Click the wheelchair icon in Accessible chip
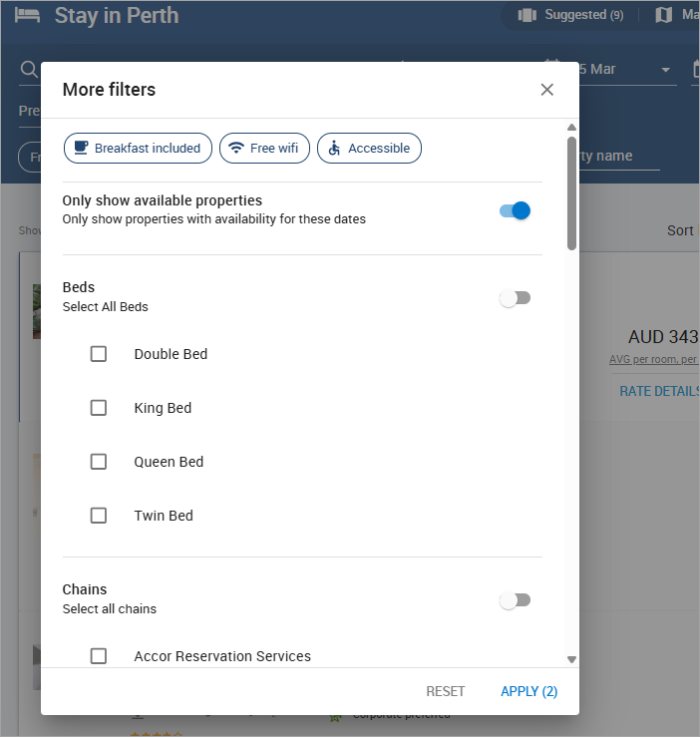The width and height of the screenshot is (700, 737). 334,148
